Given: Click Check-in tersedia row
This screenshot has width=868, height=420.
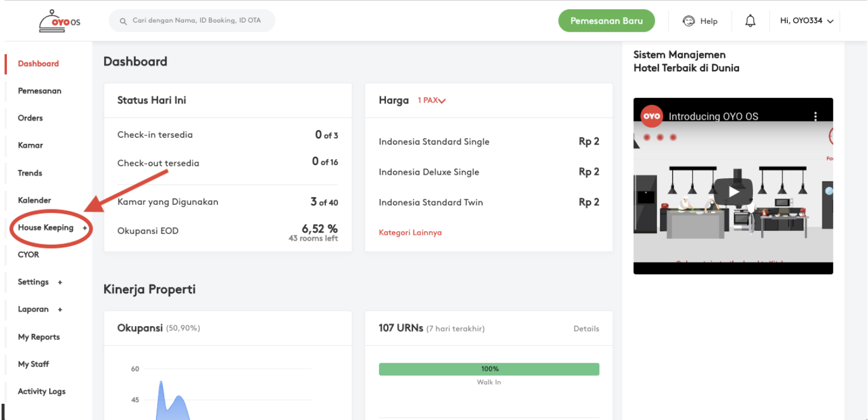Looking at the screenshot, I should (228, 135).
